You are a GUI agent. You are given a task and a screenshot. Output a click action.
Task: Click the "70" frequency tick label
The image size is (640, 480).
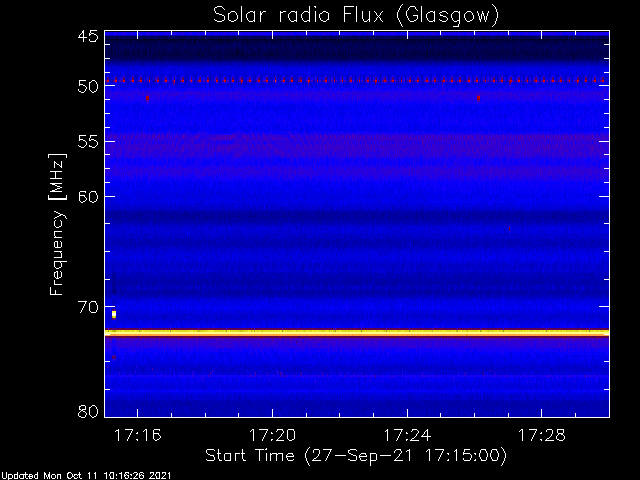tap(88, 307)
